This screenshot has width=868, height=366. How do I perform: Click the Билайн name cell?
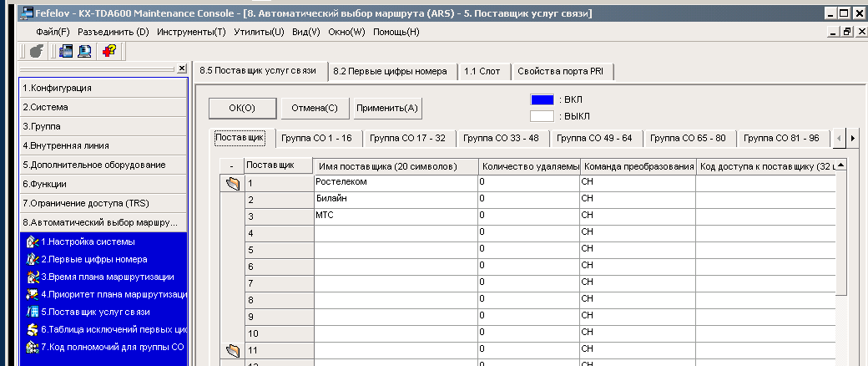click(396, 201)
